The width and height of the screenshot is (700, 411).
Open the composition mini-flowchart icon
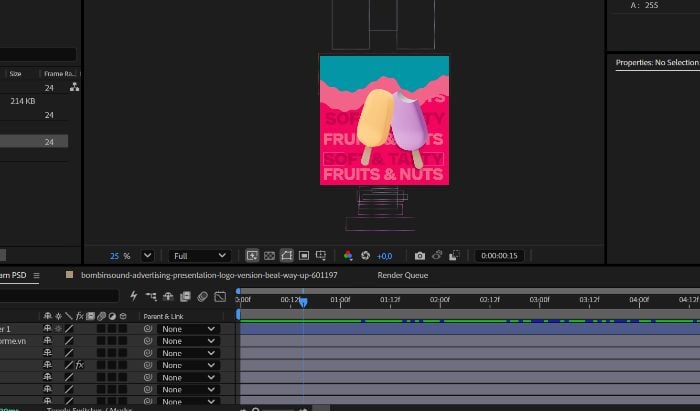tap(151, 296)
